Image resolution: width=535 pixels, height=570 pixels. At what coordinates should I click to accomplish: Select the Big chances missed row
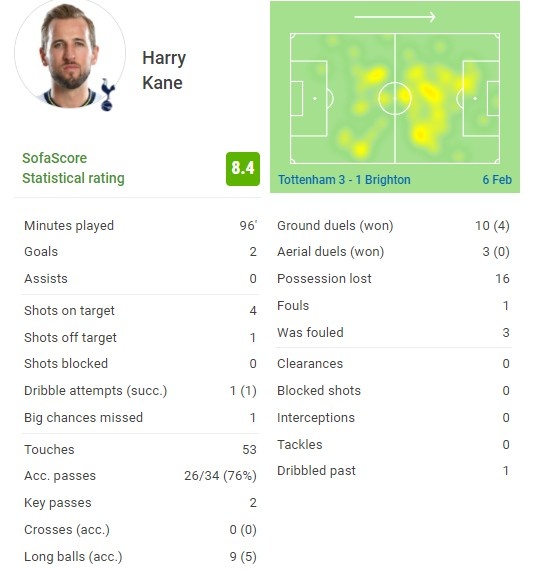[140, 418]
